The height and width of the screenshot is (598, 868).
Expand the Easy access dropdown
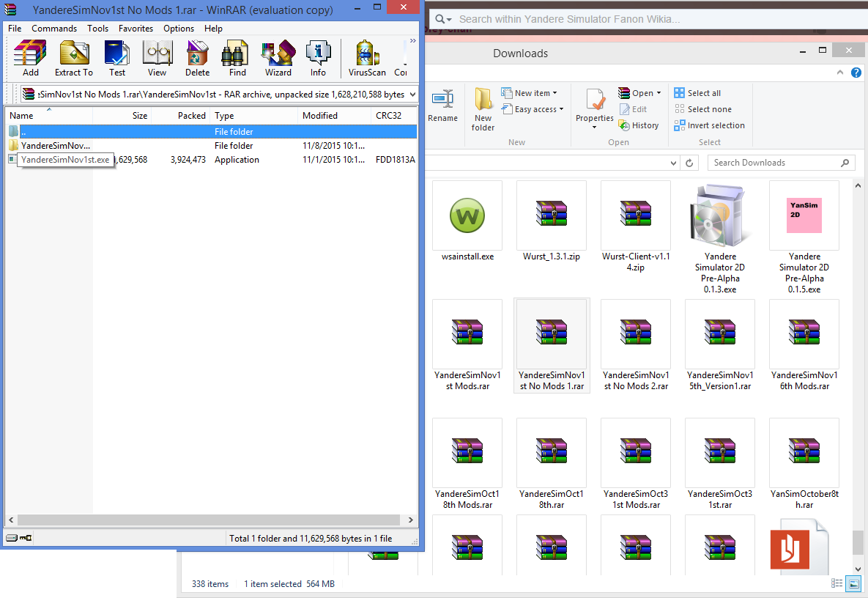coord(533,109)
